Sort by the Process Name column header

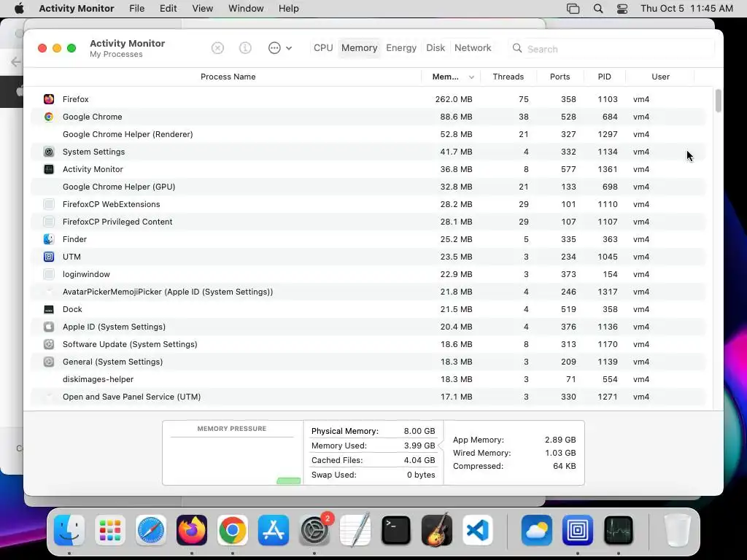(228, 77)
